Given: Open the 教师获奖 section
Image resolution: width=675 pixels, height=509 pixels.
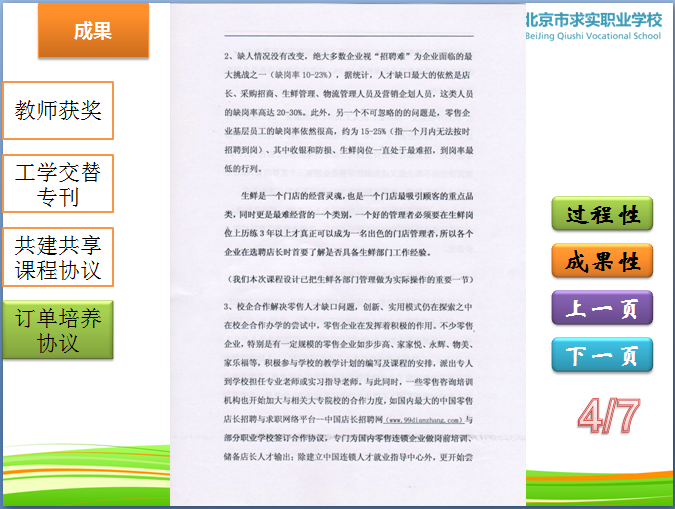Looking at the screenshot, I should tap(58, 111).
